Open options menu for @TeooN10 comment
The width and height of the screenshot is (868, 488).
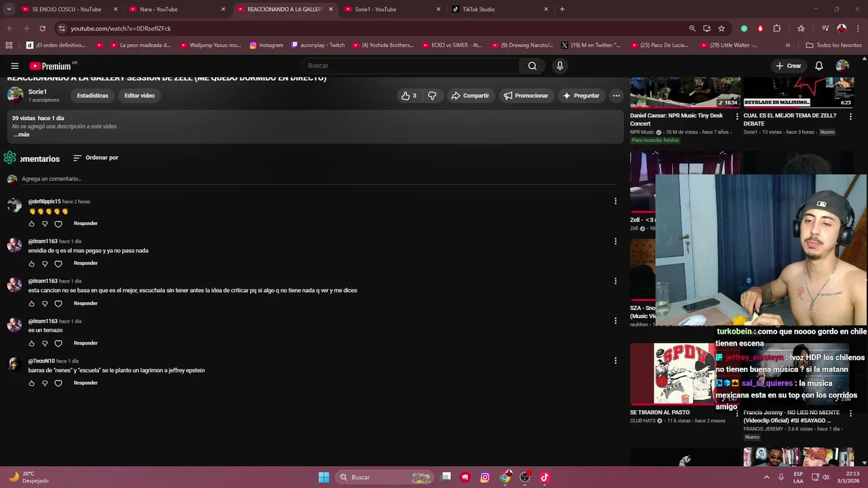pos(615,361)
